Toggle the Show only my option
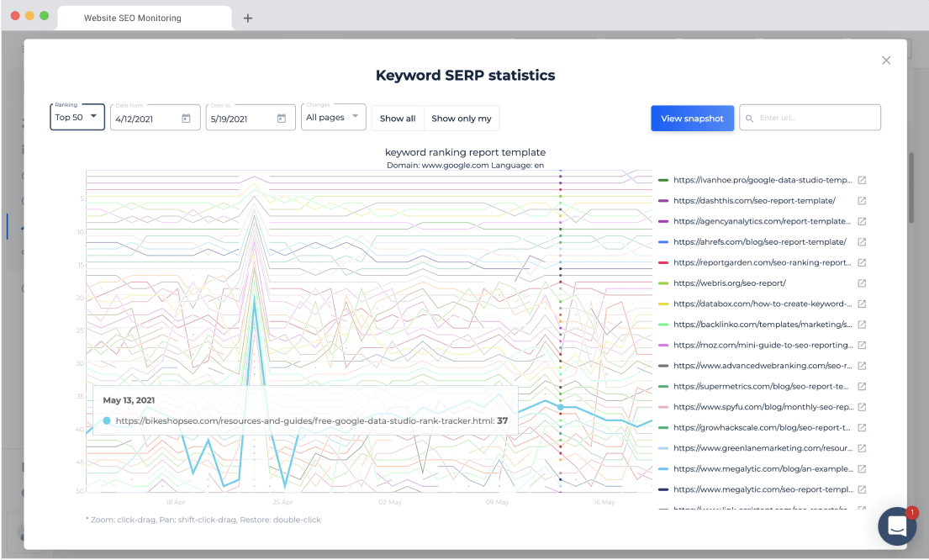Image resolution: width=929 pixels, height=560 pixels. [462, 119]
